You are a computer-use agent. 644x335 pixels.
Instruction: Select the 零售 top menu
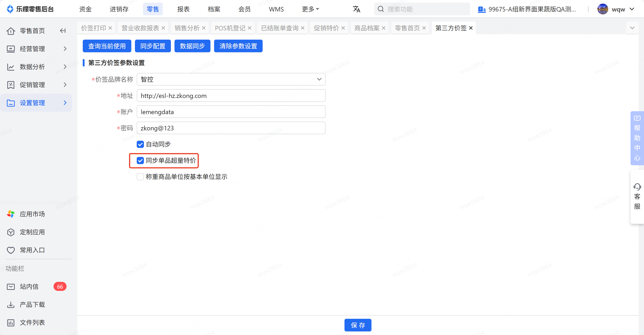point(153,9)
